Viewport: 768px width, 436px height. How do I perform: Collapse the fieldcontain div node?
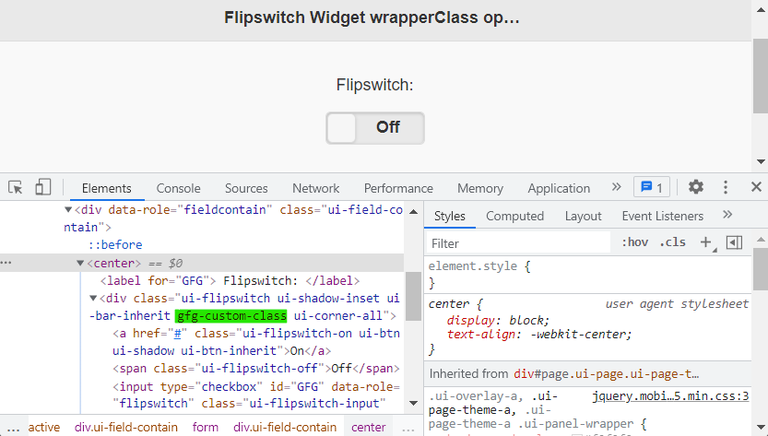click(68, 210)
